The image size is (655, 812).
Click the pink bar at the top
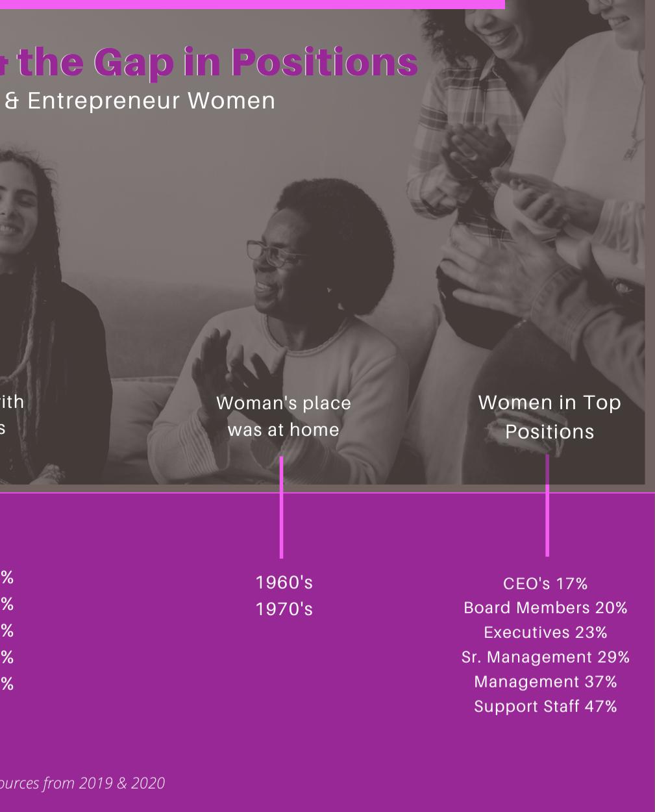[x=253, y=4]
